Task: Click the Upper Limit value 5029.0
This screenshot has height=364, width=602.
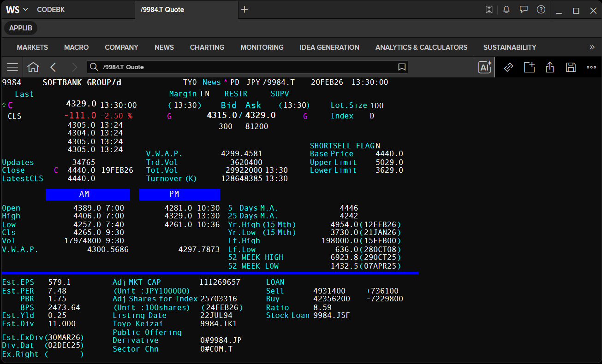Action: click(389, 163)
